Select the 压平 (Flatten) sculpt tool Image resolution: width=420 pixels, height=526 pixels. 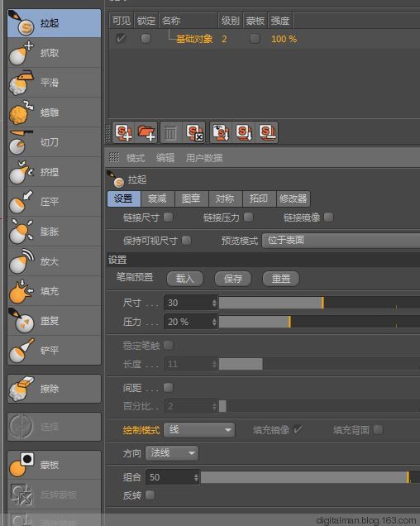click(54, 202)
